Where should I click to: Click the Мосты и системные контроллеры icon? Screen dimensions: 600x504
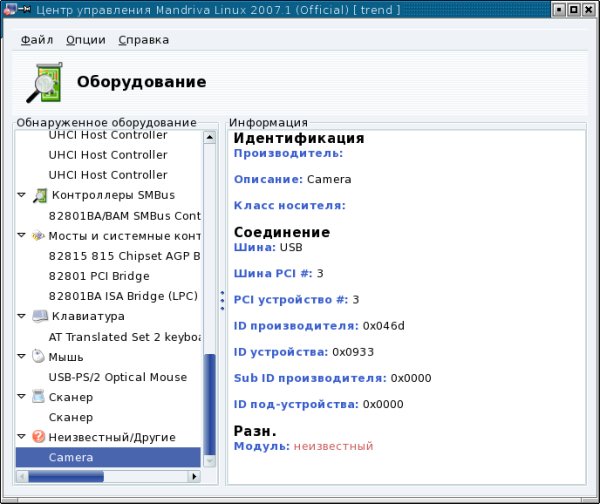[38, 236]
